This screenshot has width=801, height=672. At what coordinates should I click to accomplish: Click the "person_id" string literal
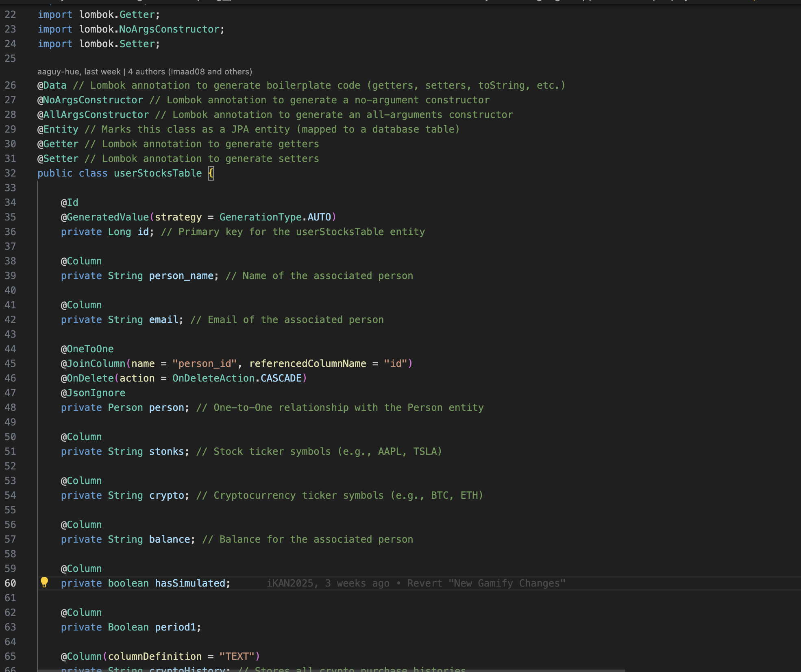point(205,364)
